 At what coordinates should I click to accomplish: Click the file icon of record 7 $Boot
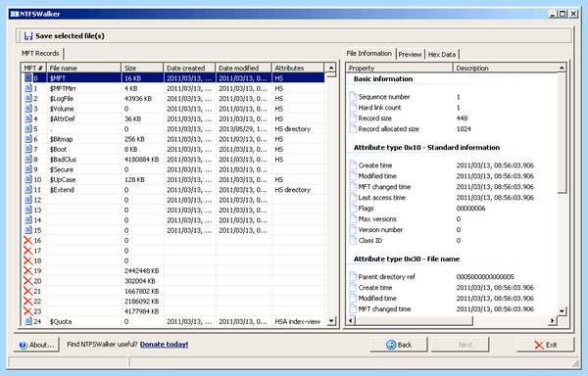click(x=28, y=149)
